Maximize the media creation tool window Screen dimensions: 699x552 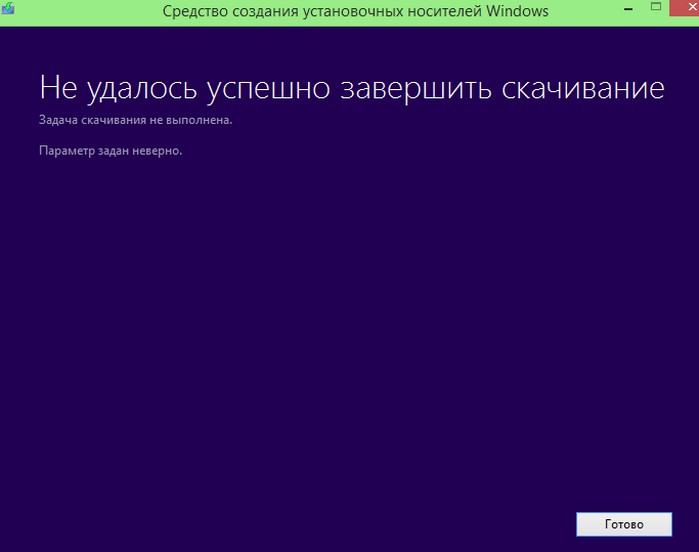click(656, 8)
